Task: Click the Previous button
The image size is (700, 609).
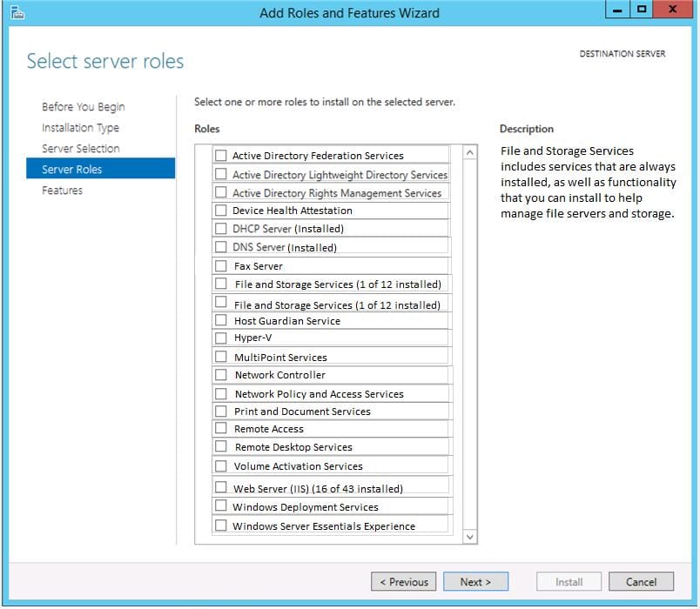Action: click(x=404, y=582)
